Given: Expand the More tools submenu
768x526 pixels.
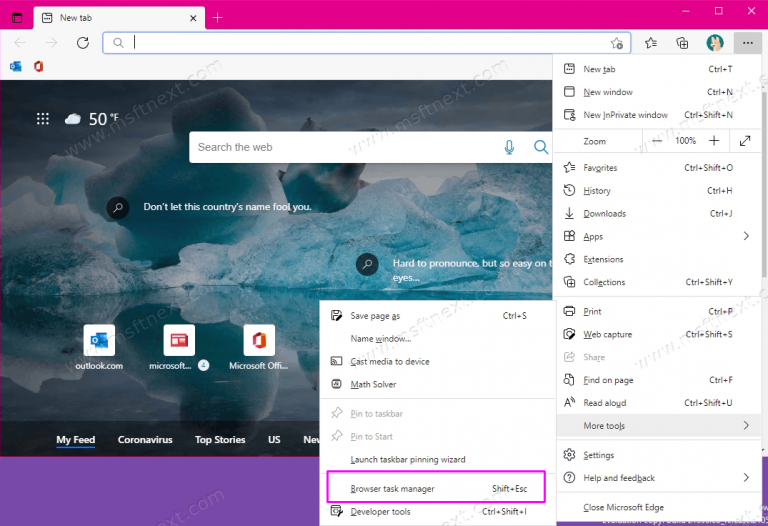Looking at the screenshot, I should tap(656, 426).
